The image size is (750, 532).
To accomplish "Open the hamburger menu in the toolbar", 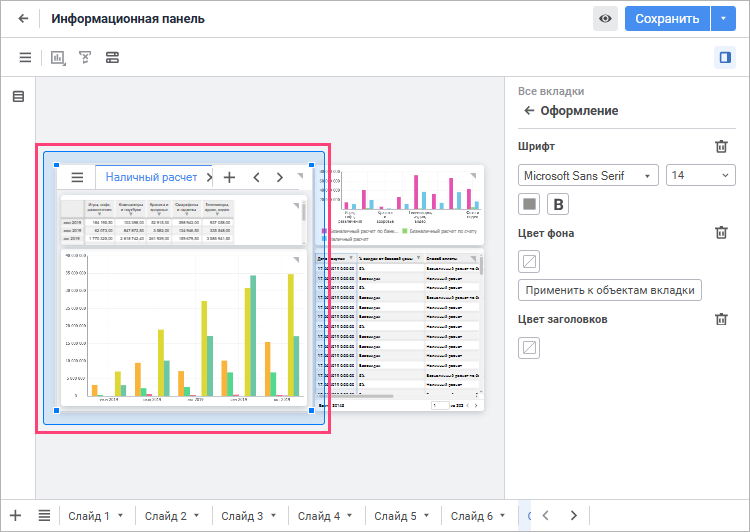I will 25,58.
